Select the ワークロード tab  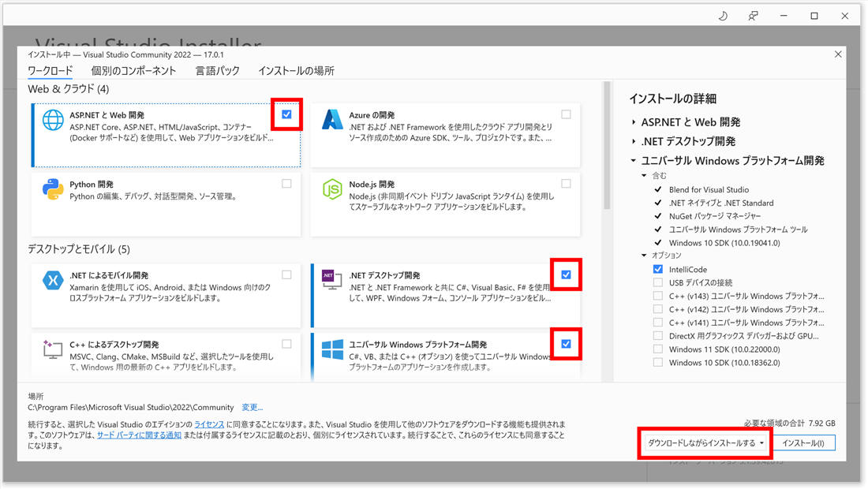[x=51, y=71]
